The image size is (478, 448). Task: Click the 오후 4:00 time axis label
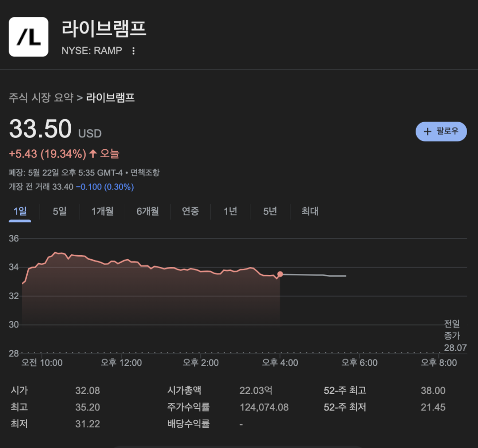coord(280,363)
